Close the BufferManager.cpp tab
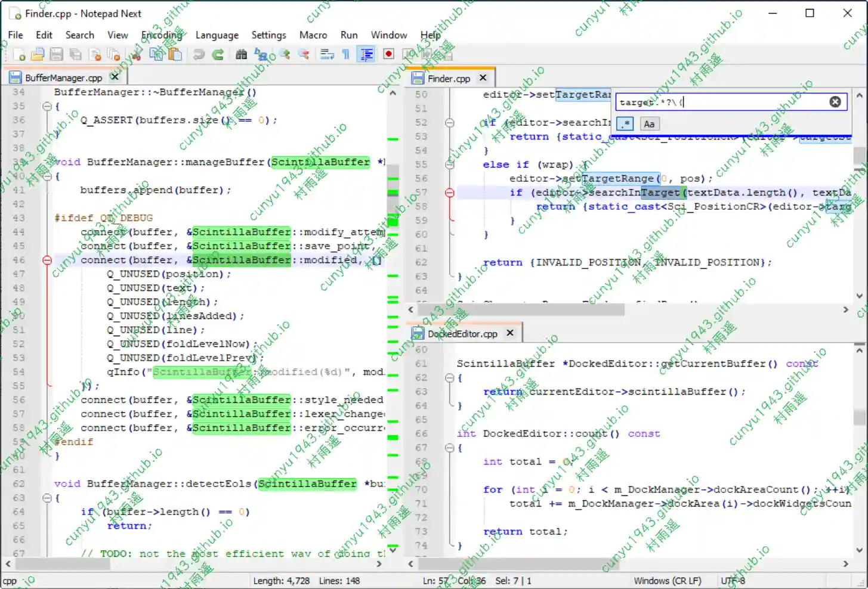The width and height of the screenshot is (868, 589). click(x=115, y=77)
